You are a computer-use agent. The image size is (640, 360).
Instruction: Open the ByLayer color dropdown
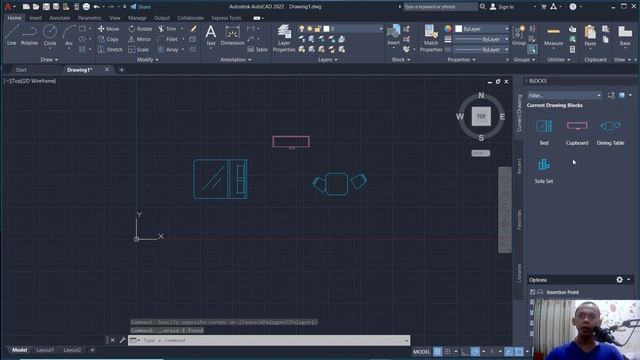[x=507, y=29]
